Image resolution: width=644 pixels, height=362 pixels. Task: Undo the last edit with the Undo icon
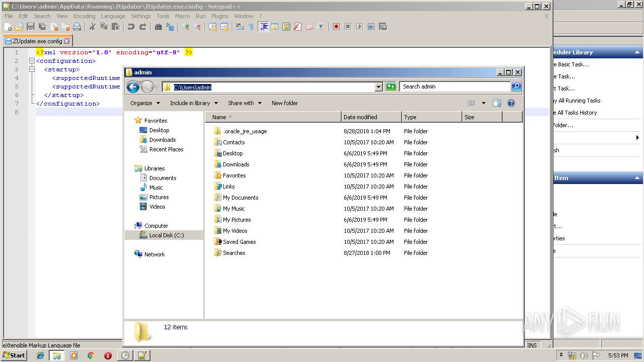(x=131, y=27)
